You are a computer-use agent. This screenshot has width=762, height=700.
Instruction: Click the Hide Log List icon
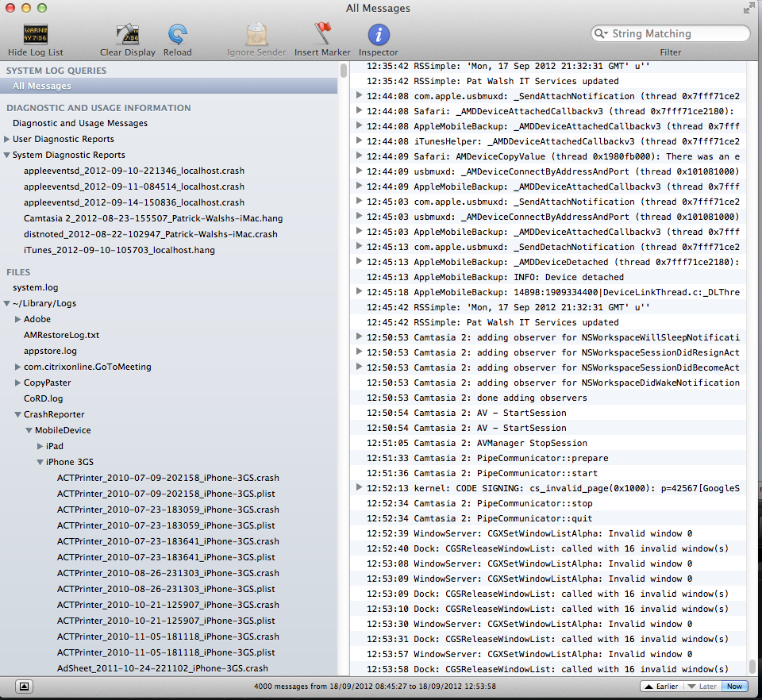point(36,34)
